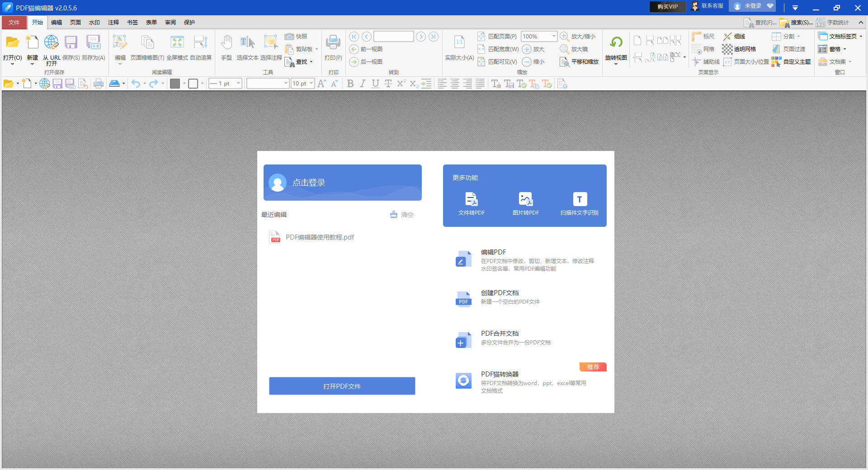
Task: Open the 文件 file menu
Action: pos(14,22)
